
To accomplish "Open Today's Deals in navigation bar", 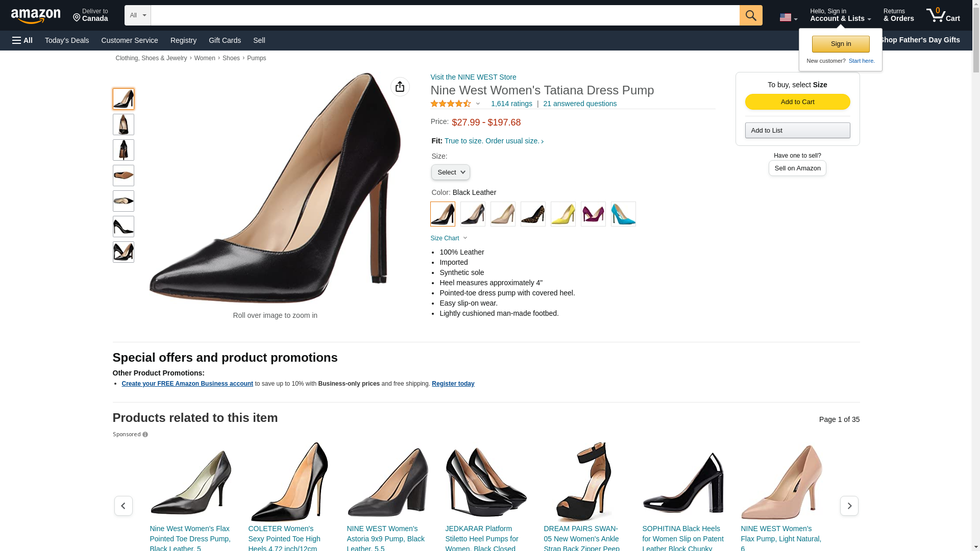I will (67, 40).
